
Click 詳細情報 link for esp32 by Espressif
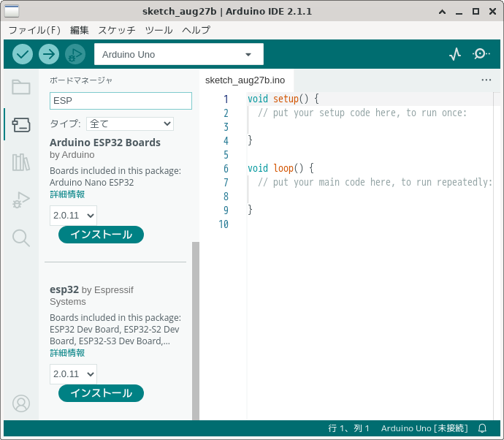coord(67,353)
